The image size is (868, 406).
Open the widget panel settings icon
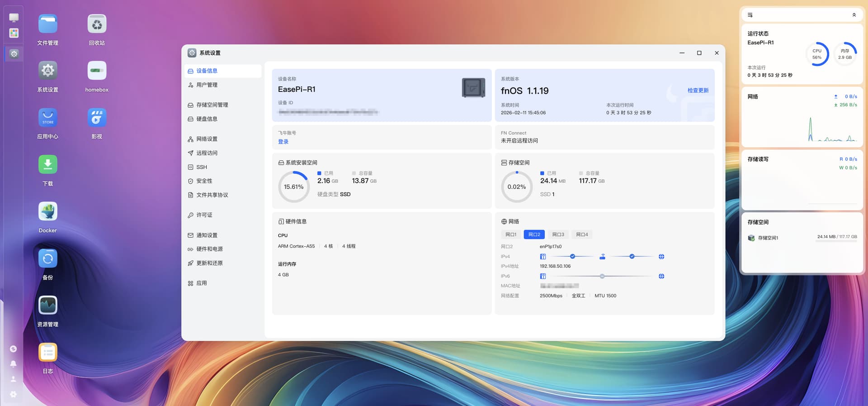pyautogui.click(x=750, y=15)
